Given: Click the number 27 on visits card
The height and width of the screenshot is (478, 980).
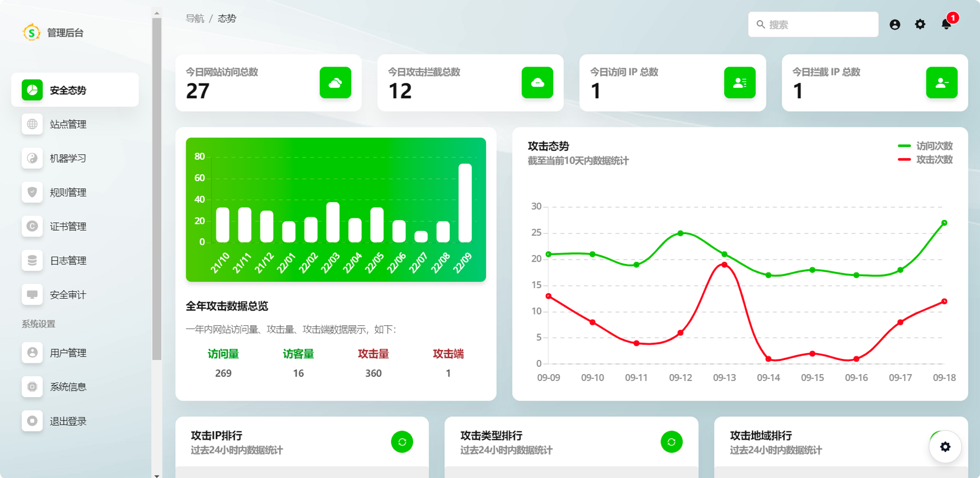Looking at the screenshot, I should [x=198, y=91].
